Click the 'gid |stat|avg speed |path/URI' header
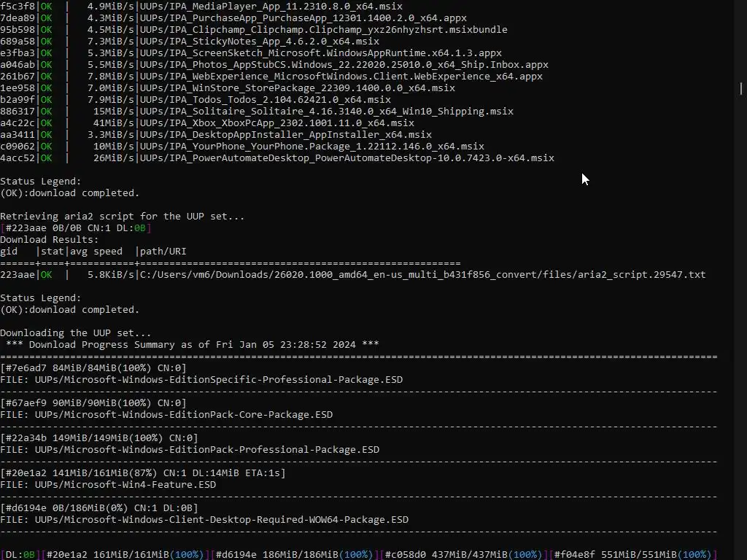Screen dimensions: 747x560 click(93, 252)
